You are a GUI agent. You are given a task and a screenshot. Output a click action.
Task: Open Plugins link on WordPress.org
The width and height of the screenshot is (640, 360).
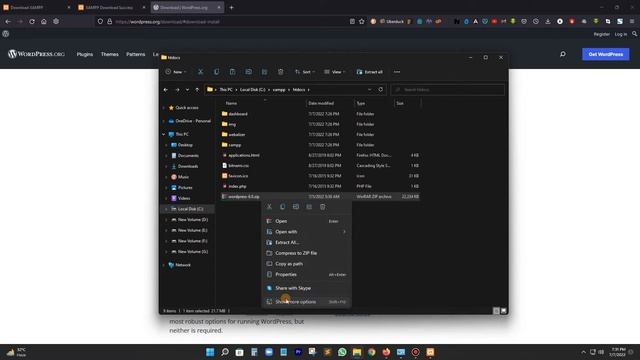[x=85, y=54]
